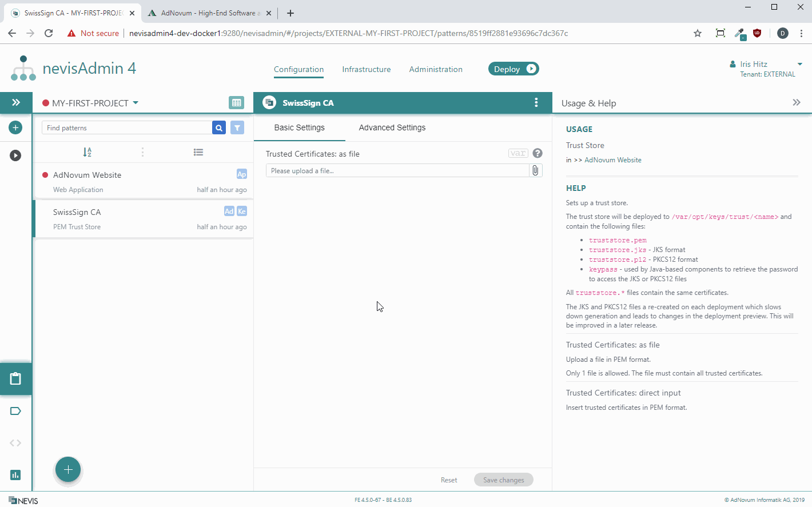Bookmark this page with star icon

698,33
